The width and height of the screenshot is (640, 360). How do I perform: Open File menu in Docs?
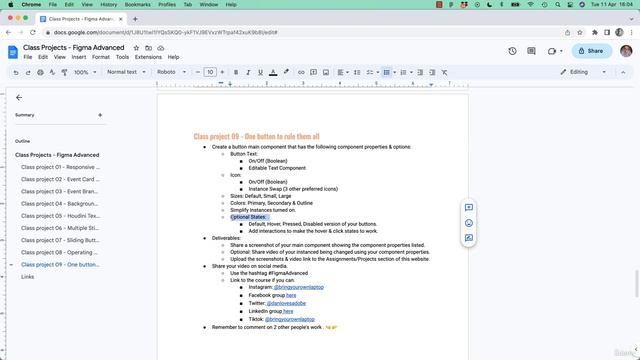pyautogui.click(x=28, y=57)
